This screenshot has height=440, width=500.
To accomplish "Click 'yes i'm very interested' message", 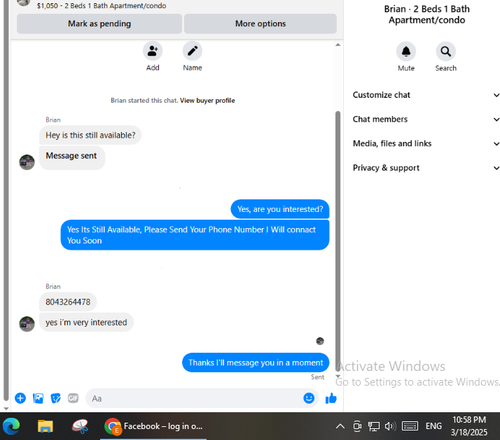I will [86, 322].
